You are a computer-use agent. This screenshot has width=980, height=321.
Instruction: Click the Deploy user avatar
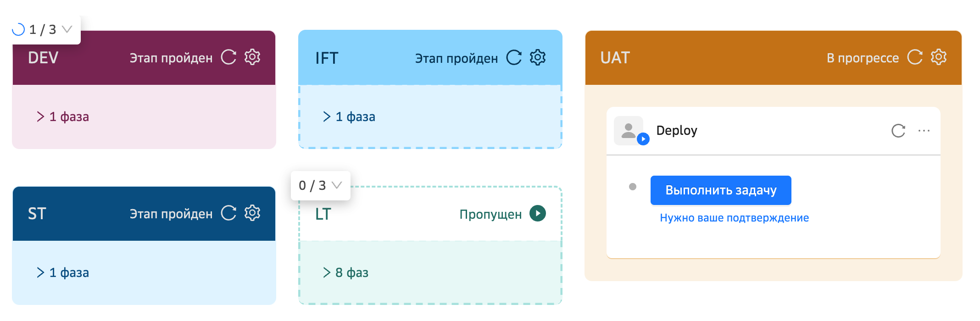(629, 131)
